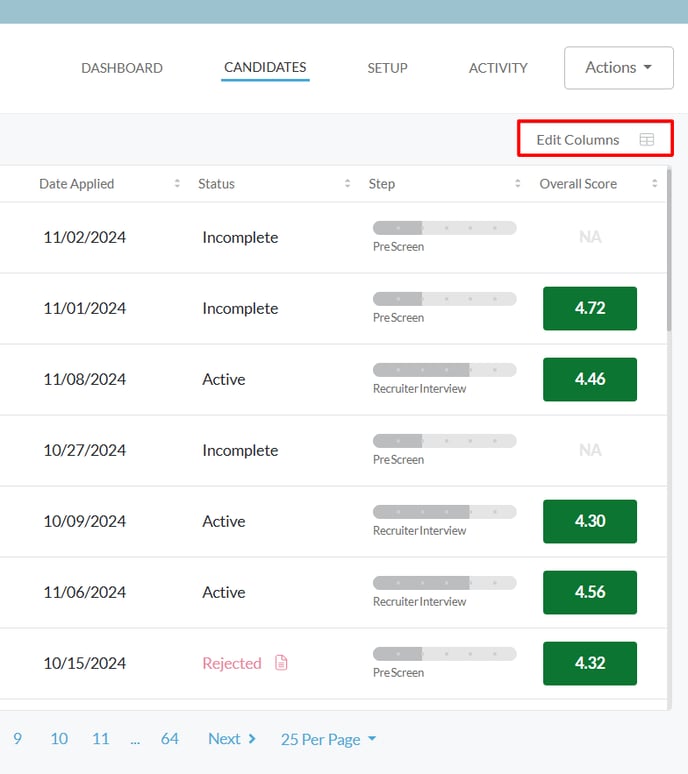The width and height of the screenshot is (688, 774).
Task: Open the Dashboard tab
Action: (x=122, y=68)
